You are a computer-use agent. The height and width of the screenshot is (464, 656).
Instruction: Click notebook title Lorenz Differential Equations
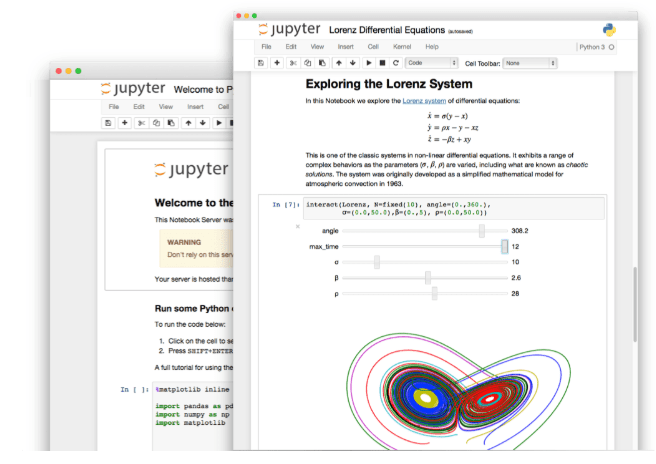[x=387, y=30]
